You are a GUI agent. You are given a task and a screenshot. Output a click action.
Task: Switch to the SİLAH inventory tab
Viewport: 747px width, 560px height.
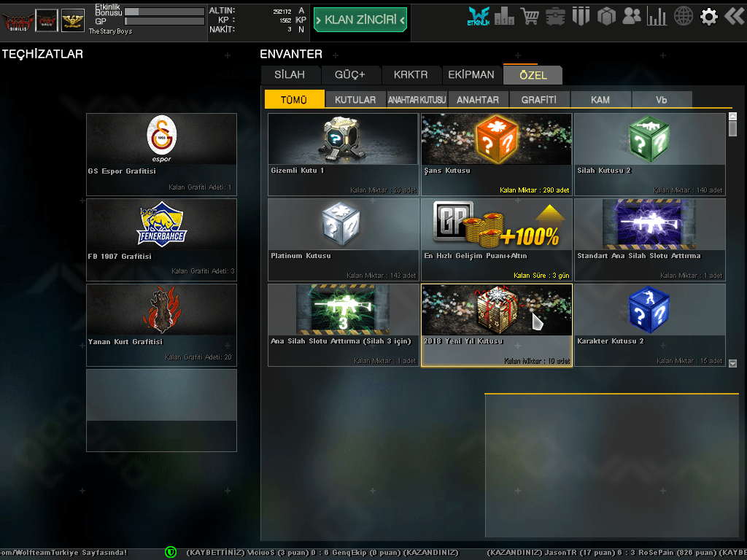pyautogui.click(x=290, y=75)
